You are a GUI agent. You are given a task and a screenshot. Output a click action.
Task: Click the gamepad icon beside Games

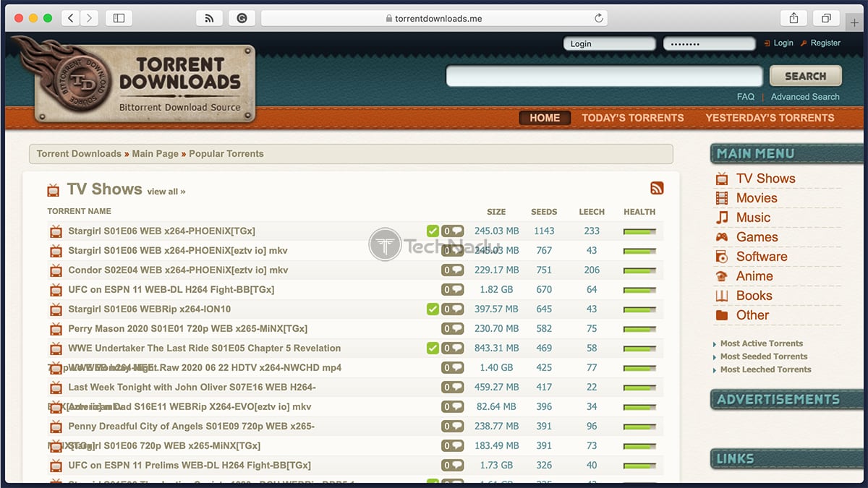pyautogui.click(x=721, y=237)
